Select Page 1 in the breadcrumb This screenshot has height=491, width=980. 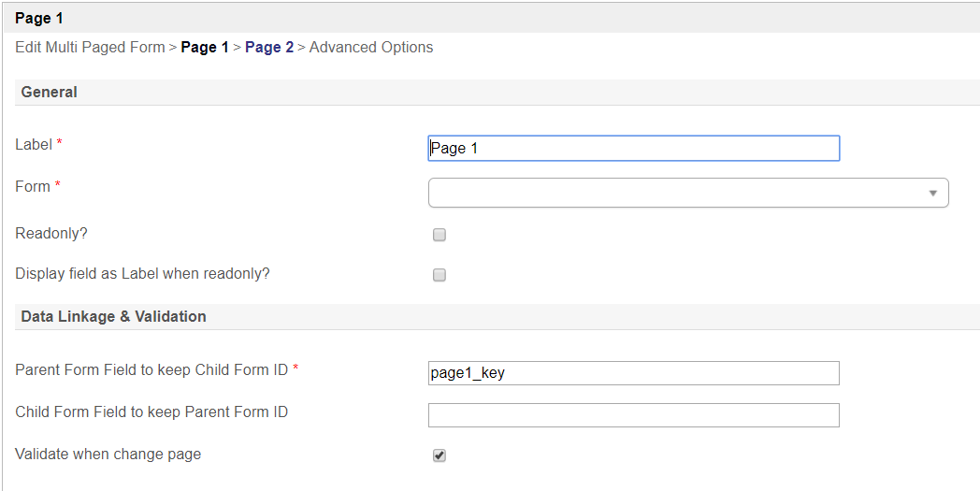[x=204, y=47]
